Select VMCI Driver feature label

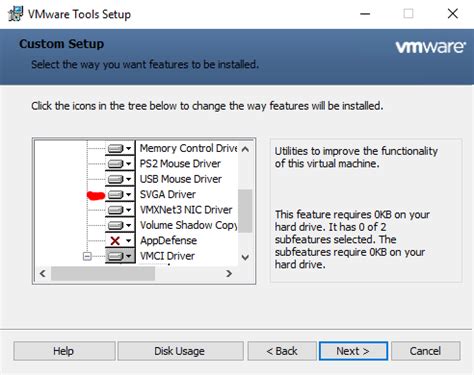pos(167,256)
